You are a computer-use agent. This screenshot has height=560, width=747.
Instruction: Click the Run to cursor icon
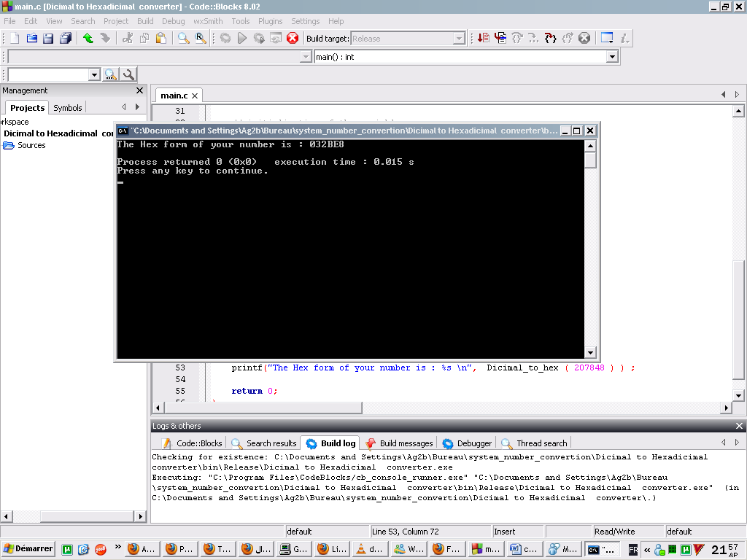click(500, 38)
